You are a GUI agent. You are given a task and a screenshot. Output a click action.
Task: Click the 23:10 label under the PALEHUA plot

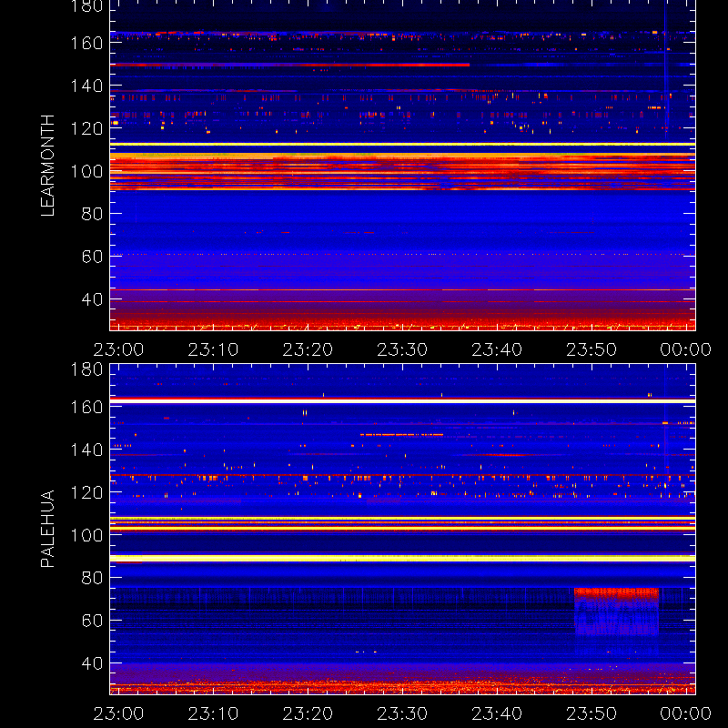pyautogui.click(x=213, y=713)
